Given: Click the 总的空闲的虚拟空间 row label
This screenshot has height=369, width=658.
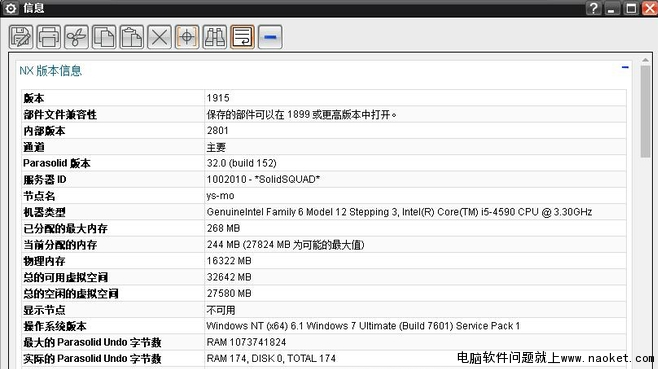Looking at the screenshot, I should (70, 293).
